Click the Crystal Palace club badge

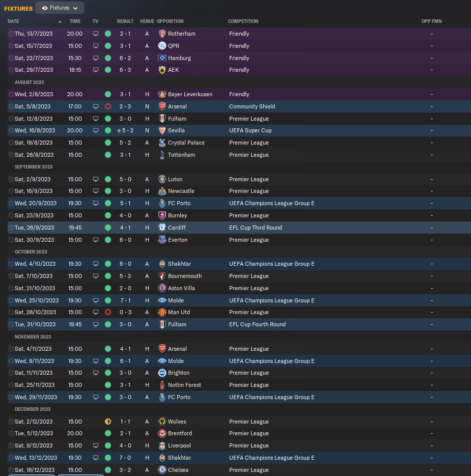[162, 143]
